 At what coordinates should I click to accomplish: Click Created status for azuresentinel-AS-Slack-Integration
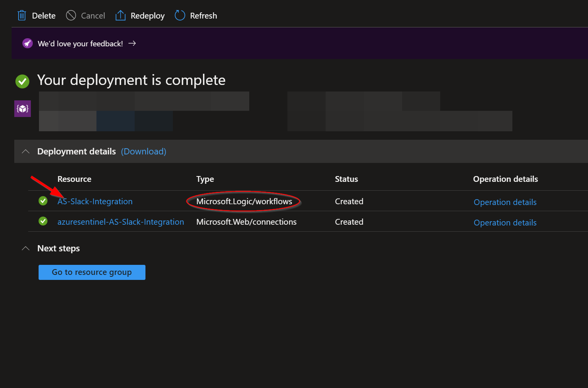[x=349, y=222]
